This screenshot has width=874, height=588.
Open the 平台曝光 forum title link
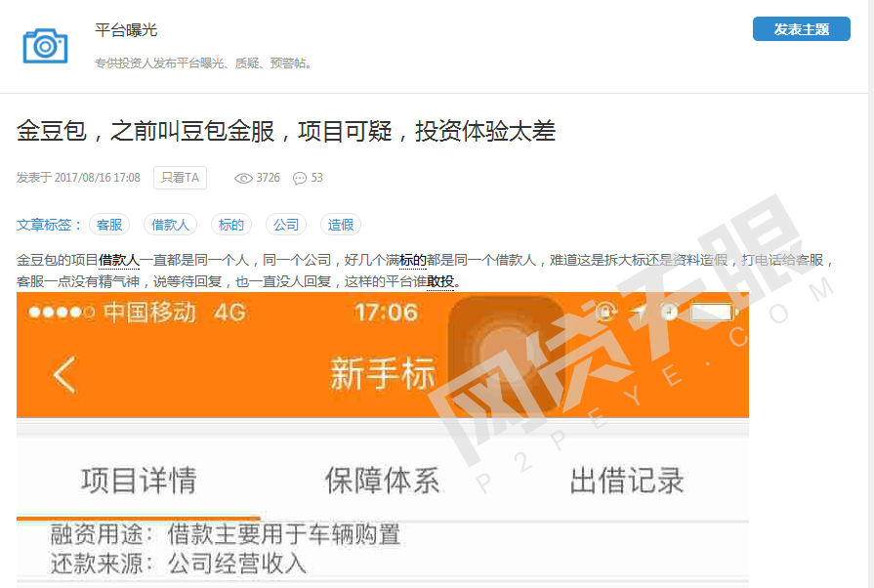[126, 30]
